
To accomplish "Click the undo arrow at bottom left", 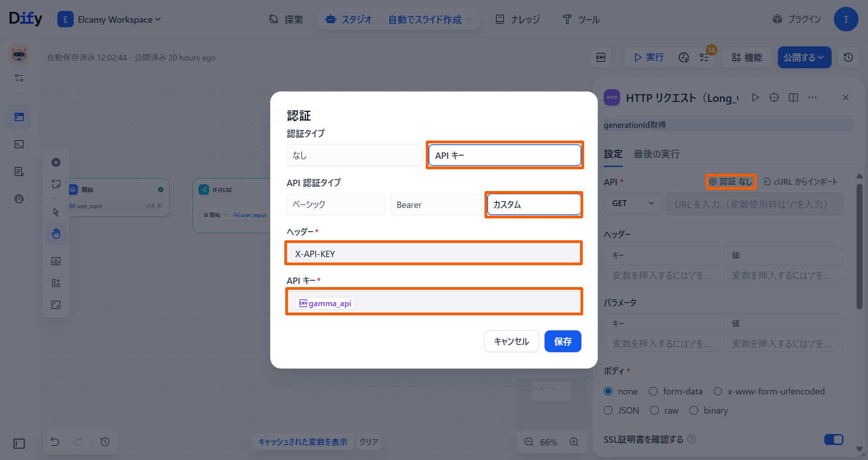I will pos(55,441).
